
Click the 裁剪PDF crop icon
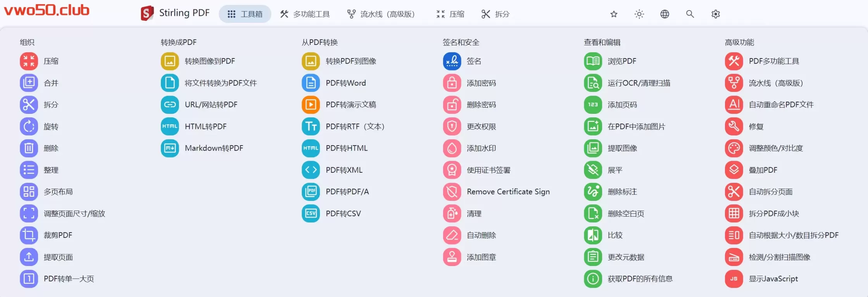pyautogui.click(x=29, y=235)
